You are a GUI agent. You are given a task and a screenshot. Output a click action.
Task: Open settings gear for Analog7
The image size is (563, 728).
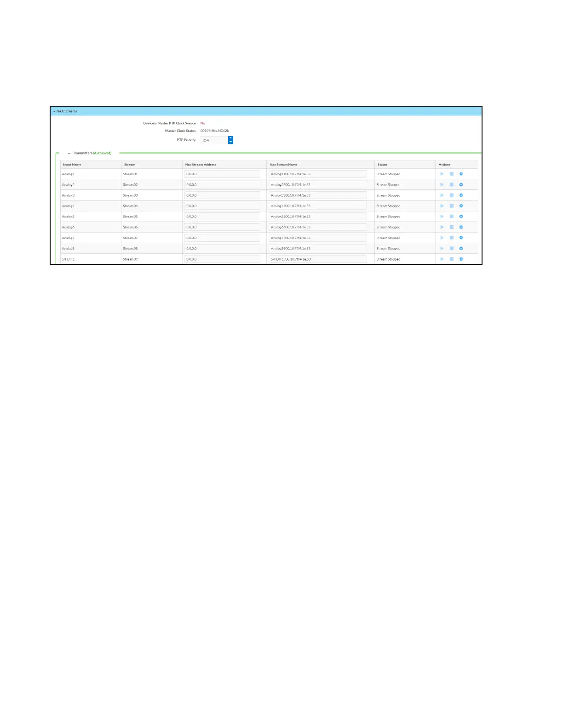(x=461, y=238)
